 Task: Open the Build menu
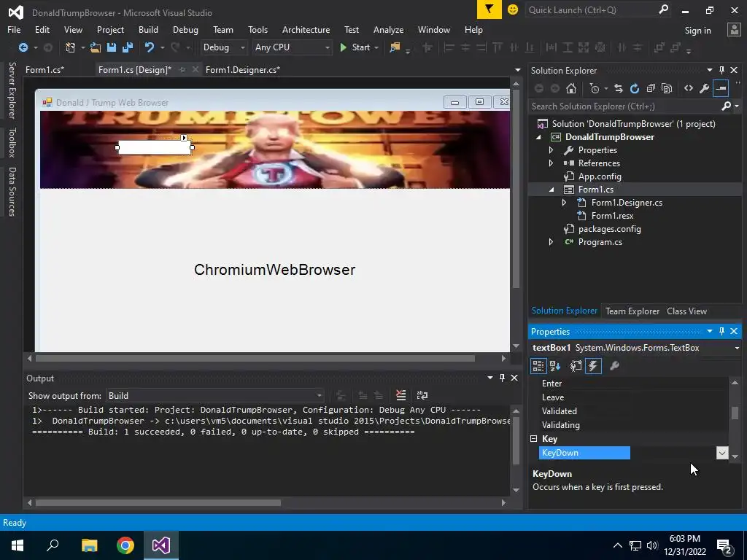pyautogui.click(x=148, y=29)
